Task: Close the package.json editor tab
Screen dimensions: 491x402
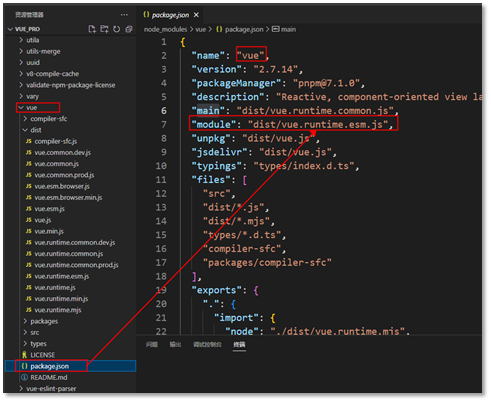Action: [196, 15]
